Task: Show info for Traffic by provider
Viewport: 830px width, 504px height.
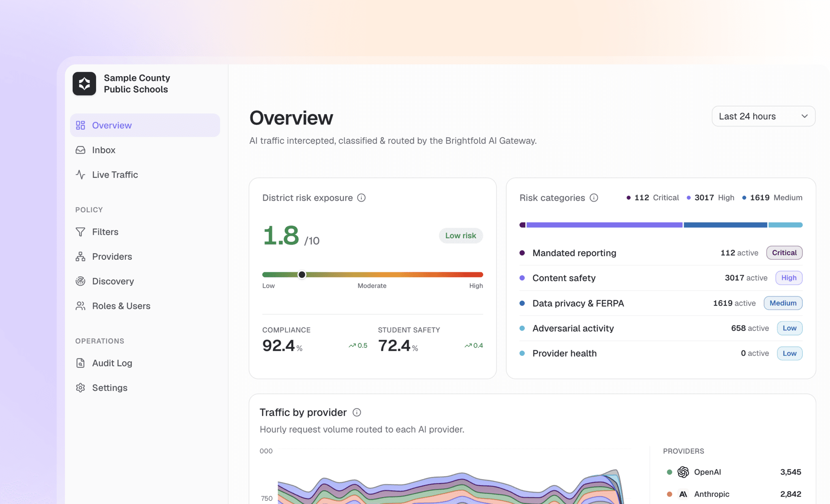Action: [x=357, y=412]
